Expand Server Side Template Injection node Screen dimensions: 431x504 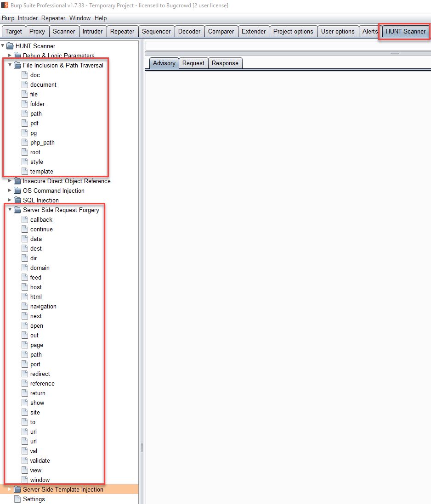(10, 489)
